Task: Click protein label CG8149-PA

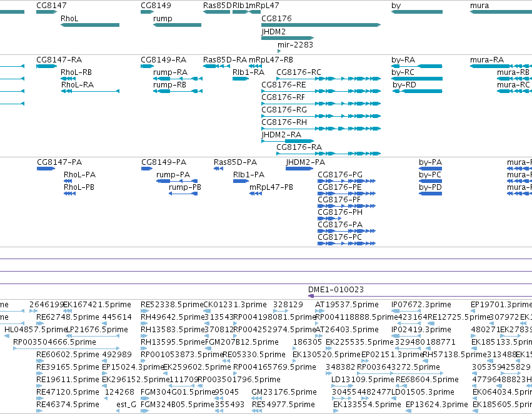Action: point(164,162)
